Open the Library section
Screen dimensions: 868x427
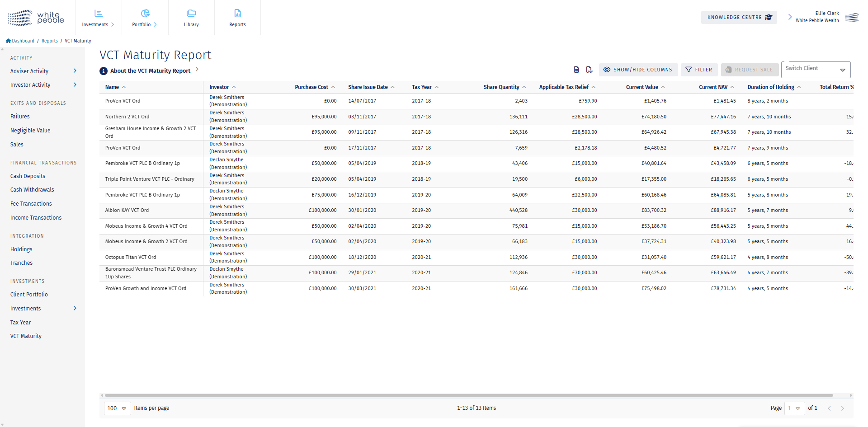coord(191,18)
